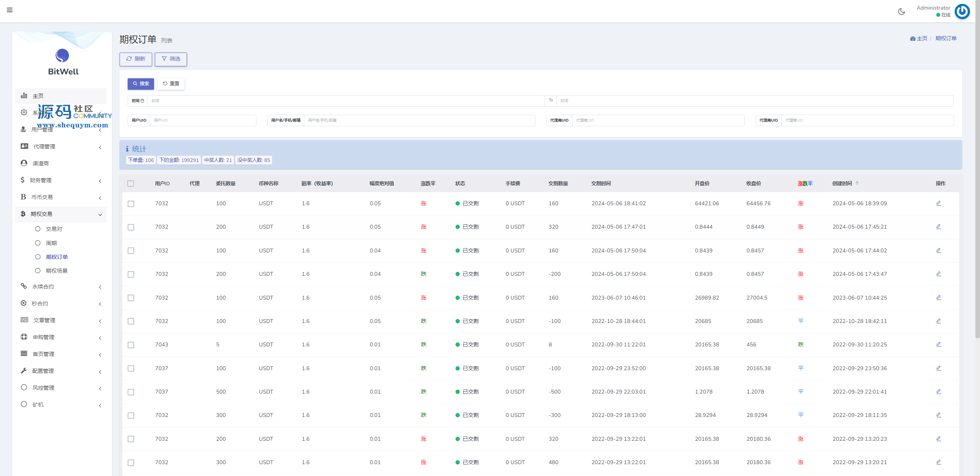The width and height of the screenshot is (980, 476).
Task: Expand the 文章管理 sidebar section
Action: (61, 320)
